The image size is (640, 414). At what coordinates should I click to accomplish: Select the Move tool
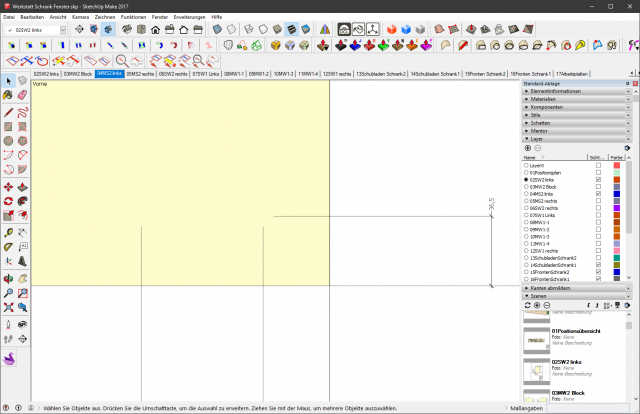[8, 186]
